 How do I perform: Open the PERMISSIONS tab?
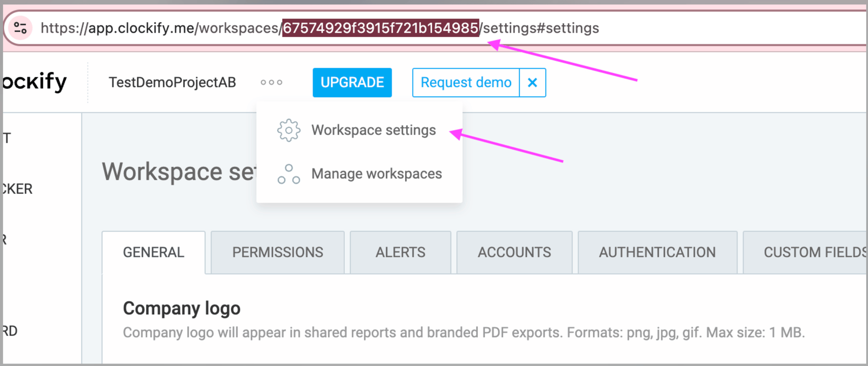(x=277, y=252)
